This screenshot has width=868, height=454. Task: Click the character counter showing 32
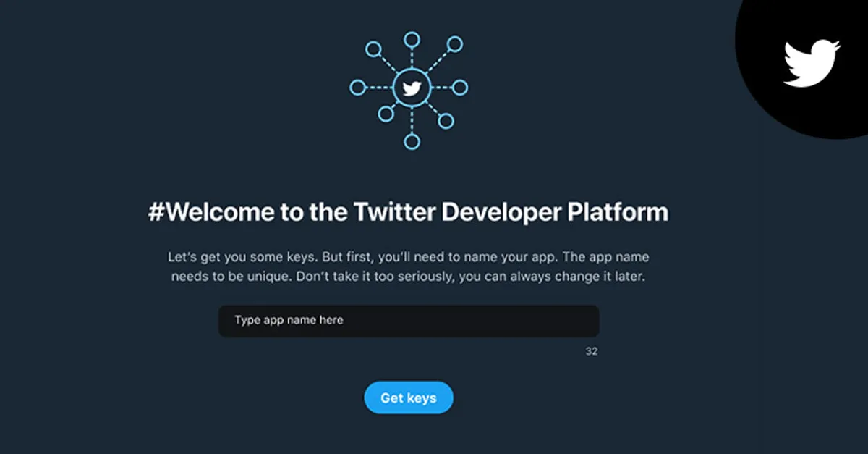tap(593, 350)
